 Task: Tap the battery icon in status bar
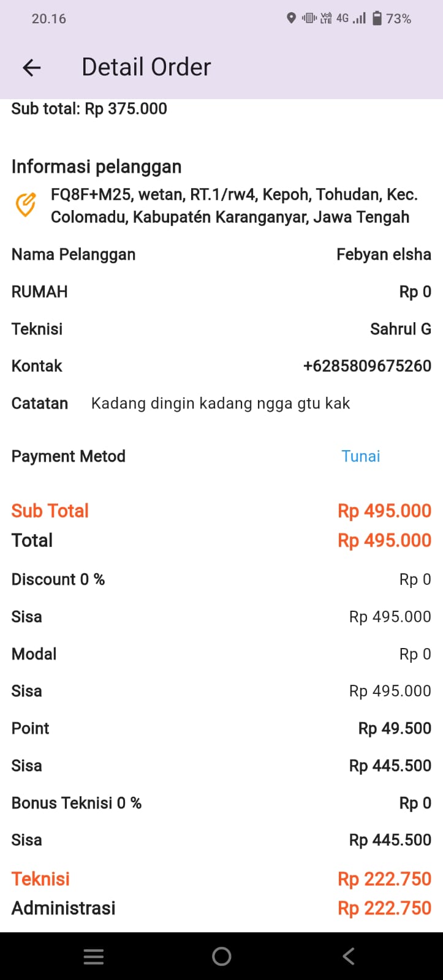pos(377,18)
